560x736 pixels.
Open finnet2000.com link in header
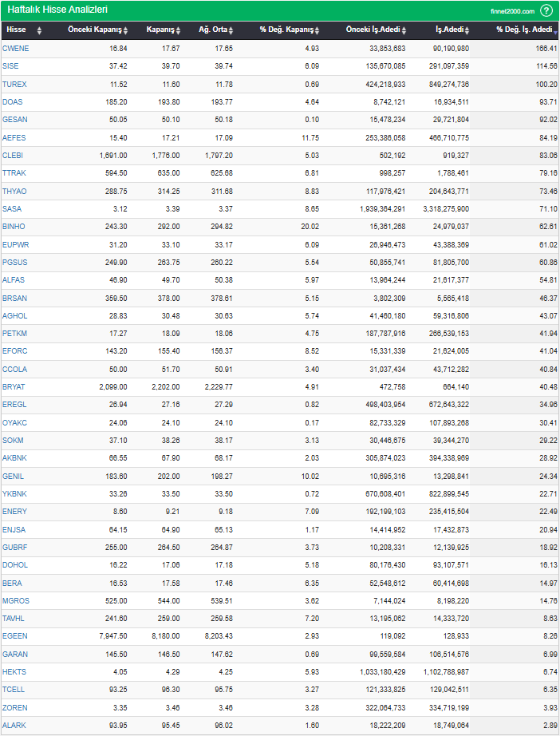coord(514,11)
